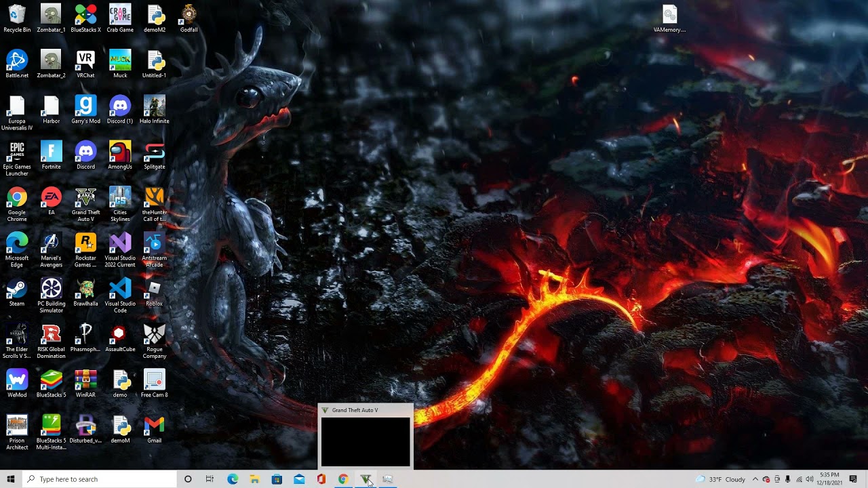Select the PC Building Simulator icon
This screenshot has height=488, width=868.
pos(51,296)
